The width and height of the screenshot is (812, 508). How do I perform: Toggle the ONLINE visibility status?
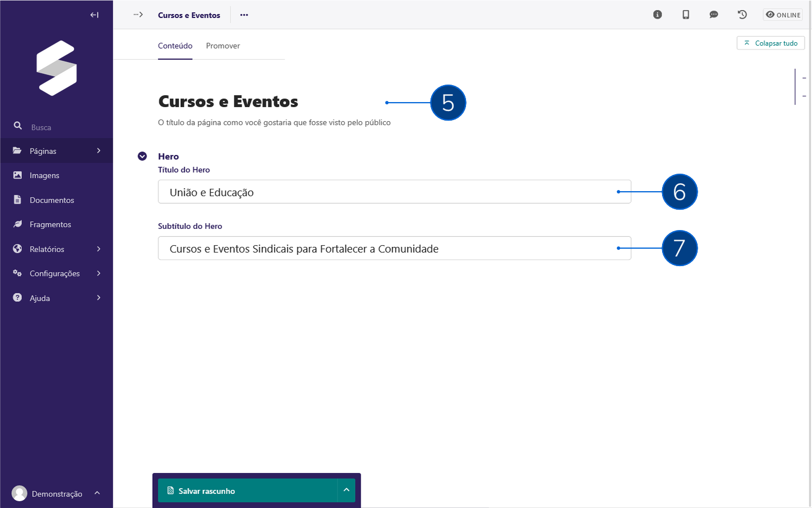783,15
